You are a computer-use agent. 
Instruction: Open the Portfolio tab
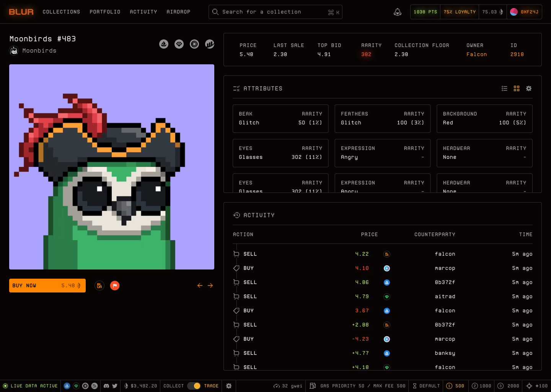(x=105, y=12)
